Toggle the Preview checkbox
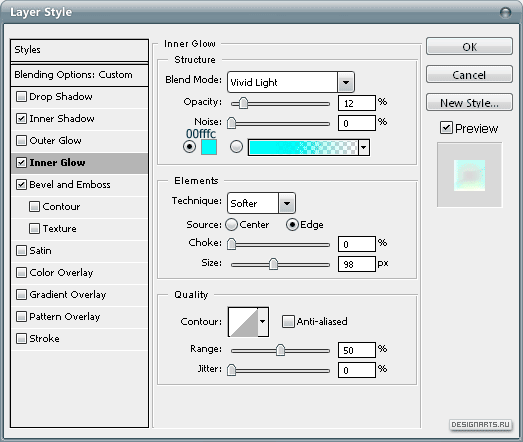The width and height of the screenshot is (523, 442). point(446,128)
